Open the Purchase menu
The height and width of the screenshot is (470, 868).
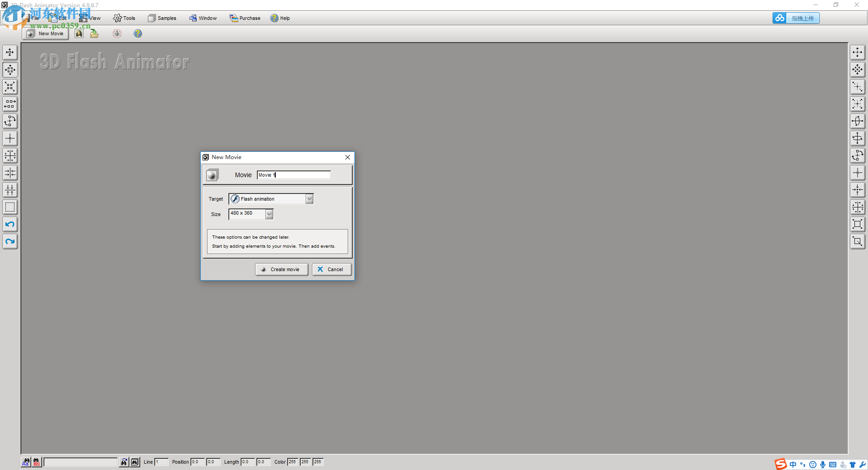[245, 18]
